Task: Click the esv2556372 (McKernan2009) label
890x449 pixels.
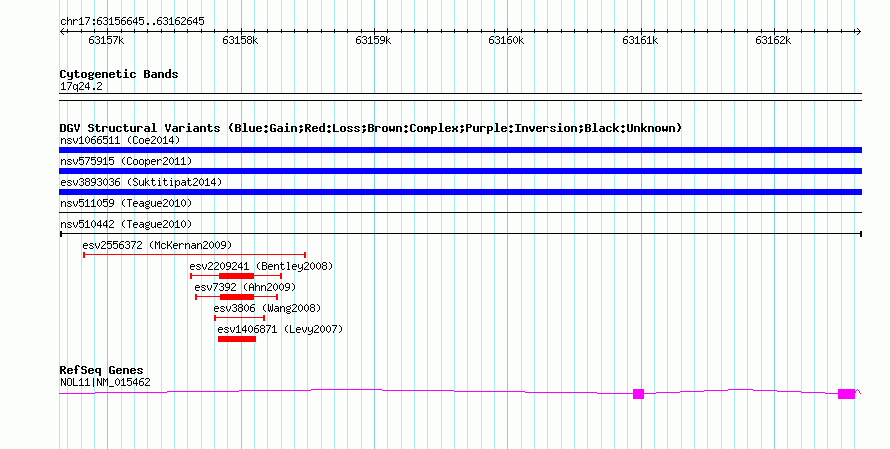Action: tap(157, 245)
